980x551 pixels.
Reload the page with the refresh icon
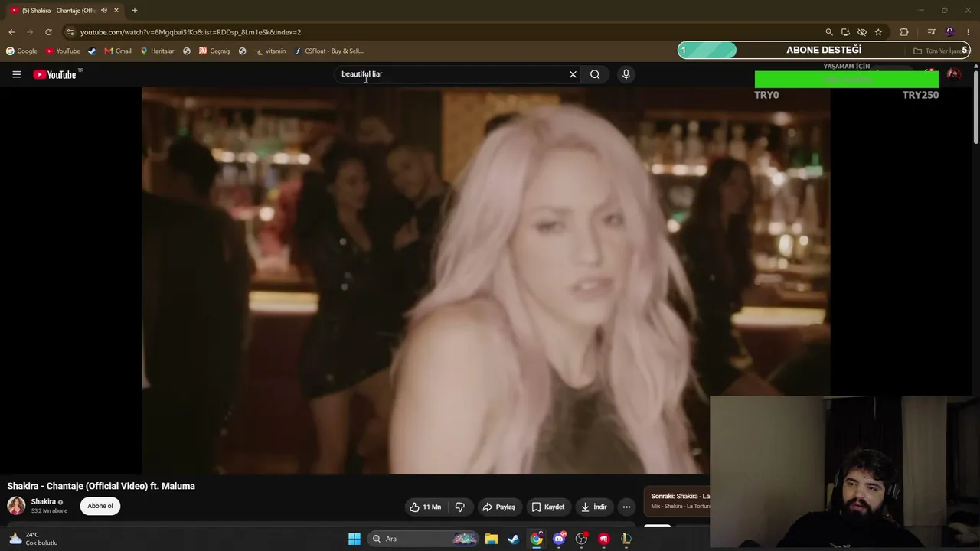[48, 32]
